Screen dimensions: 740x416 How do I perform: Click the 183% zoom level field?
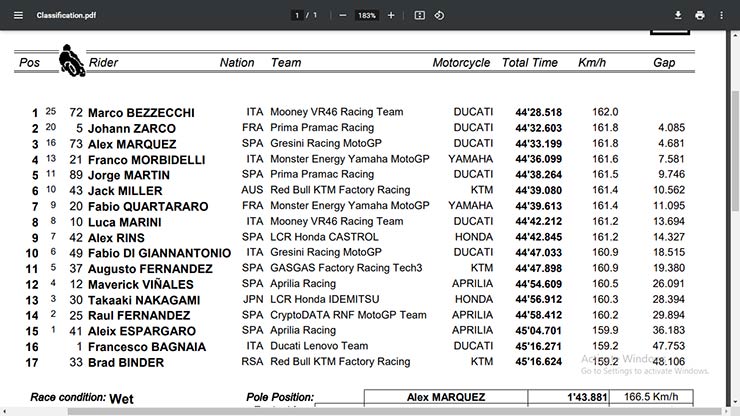tap(366, 16)
